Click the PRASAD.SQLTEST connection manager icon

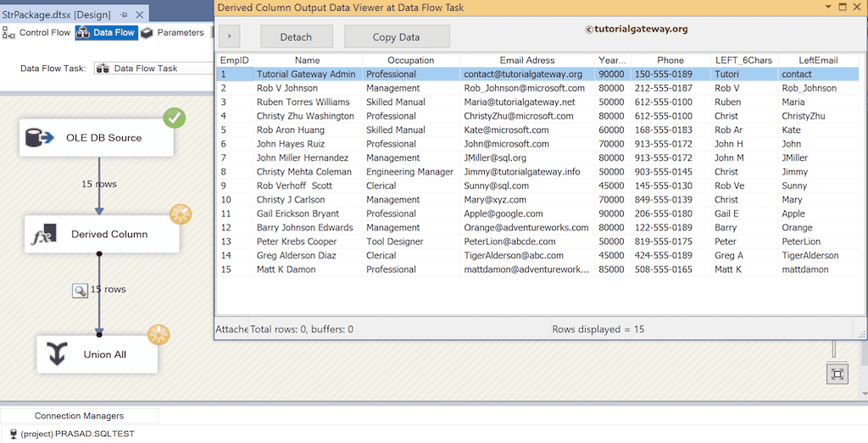coord(14,435)
